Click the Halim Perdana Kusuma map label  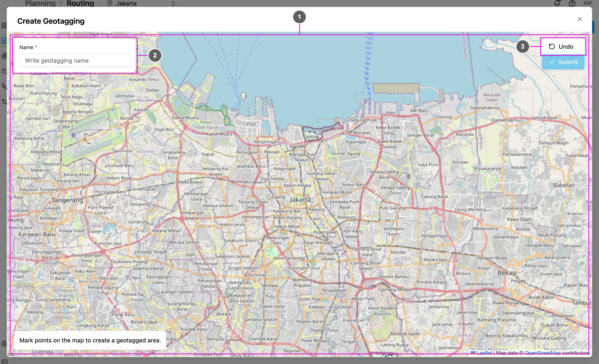382,311
